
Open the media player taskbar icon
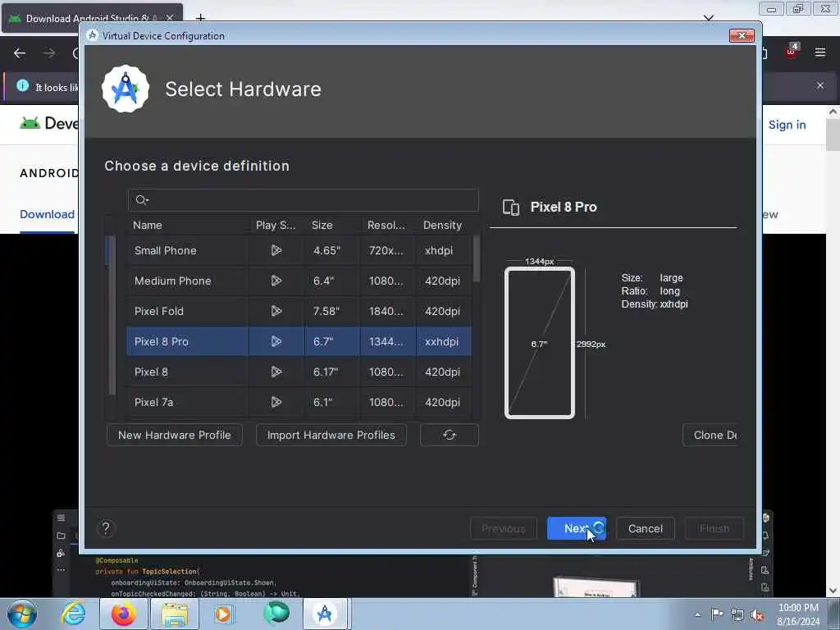(223, 614)
